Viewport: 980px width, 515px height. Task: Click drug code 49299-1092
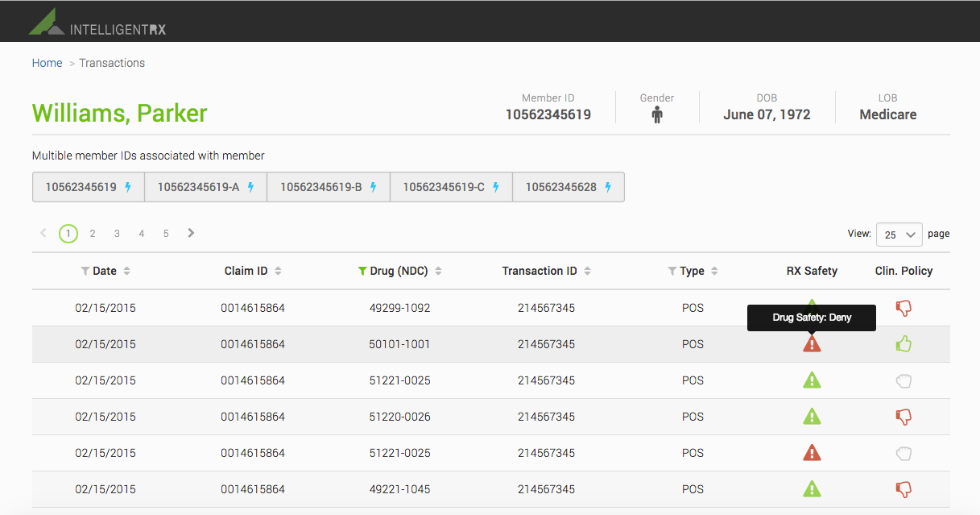(x=399, y=308)
